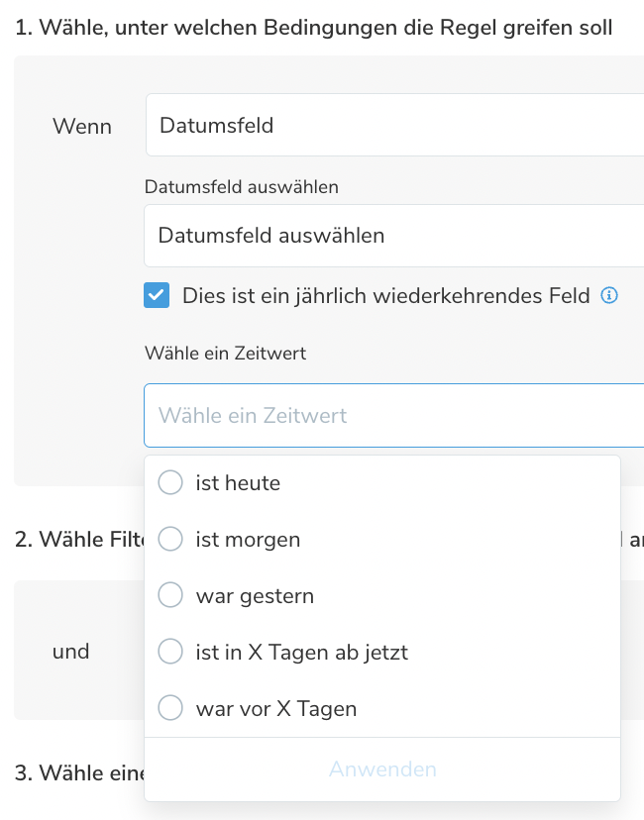Click the 'ist morgen' option text
This screenshot has width=644, height=820.
[x=248, y=540]
